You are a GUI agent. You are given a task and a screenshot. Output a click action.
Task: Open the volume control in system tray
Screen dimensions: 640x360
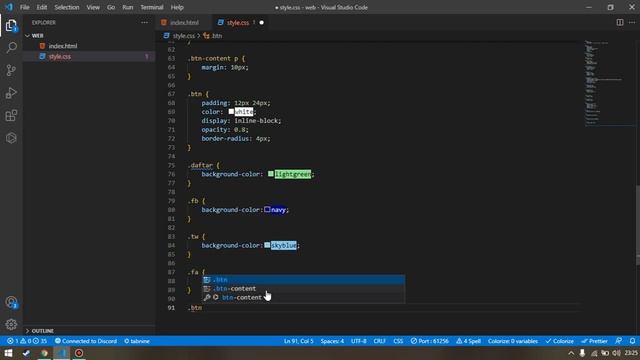click(616, 353)
